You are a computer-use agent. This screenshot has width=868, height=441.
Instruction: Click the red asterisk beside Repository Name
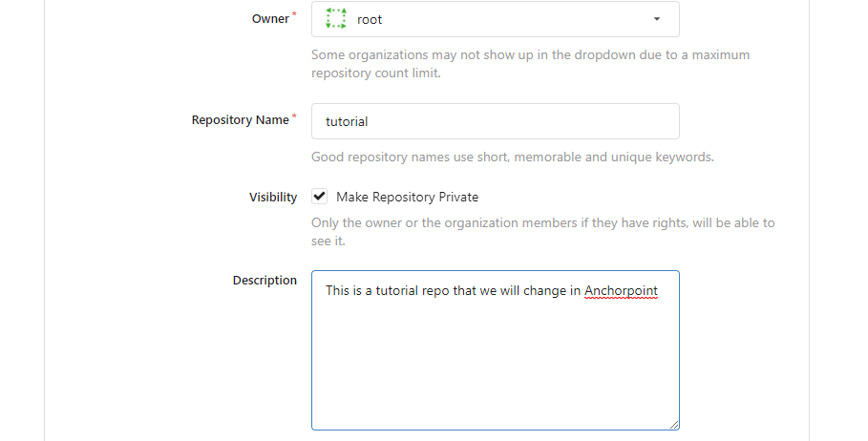point(294,115)
